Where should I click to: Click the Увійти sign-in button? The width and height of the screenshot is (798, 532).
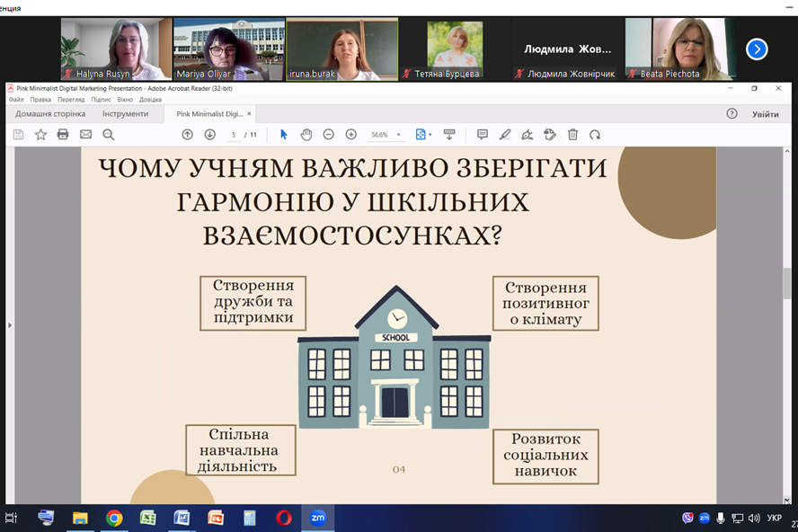pos(766,114)
